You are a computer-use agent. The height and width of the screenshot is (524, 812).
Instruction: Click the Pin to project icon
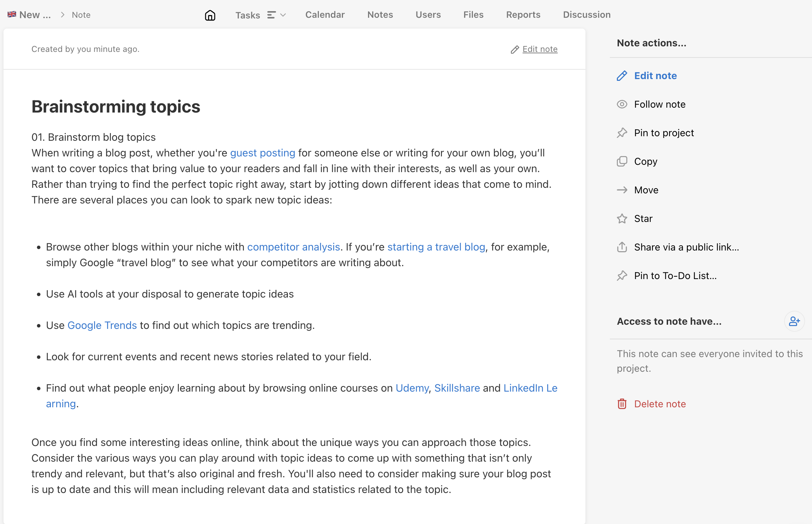tap(622, 132)
